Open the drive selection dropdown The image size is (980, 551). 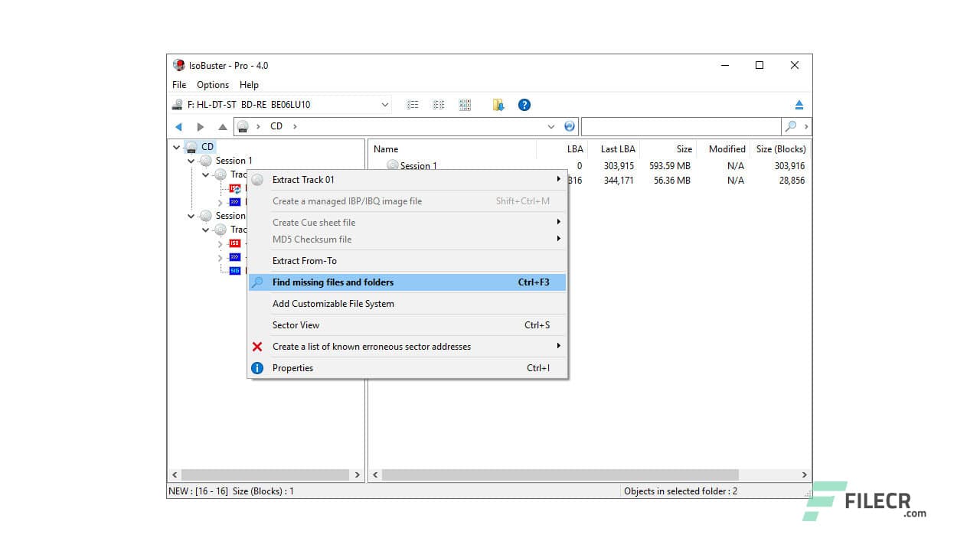386,104
